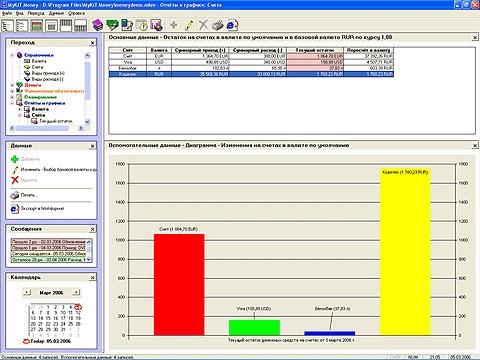Open the Данные menu

[56, 13]
